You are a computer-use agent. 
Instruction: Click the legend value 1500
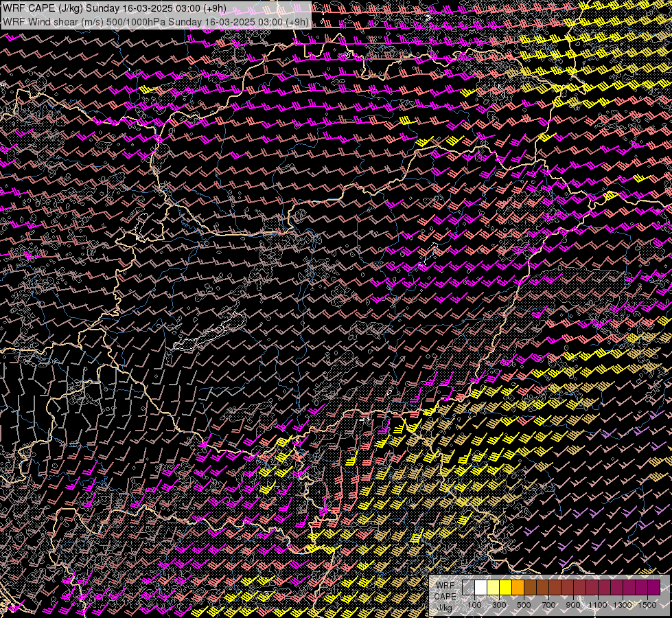pos(647,605)
